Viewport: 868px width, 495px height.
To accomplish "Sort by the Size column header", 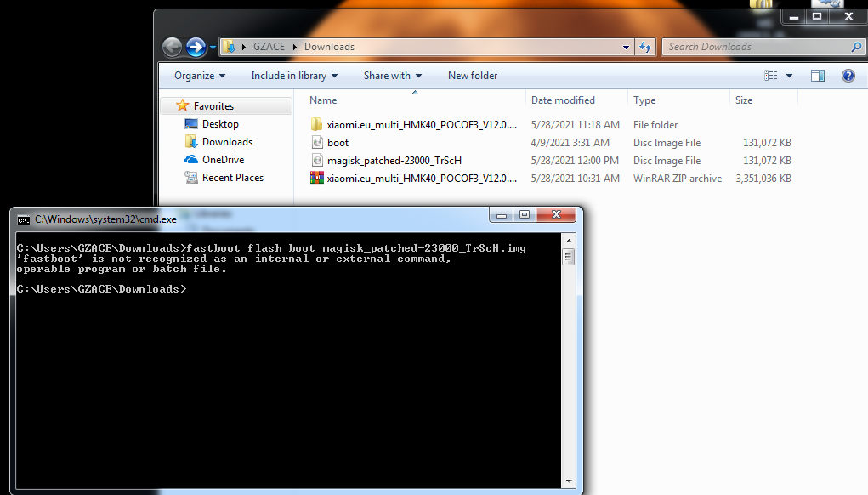I will coord(743,100).
